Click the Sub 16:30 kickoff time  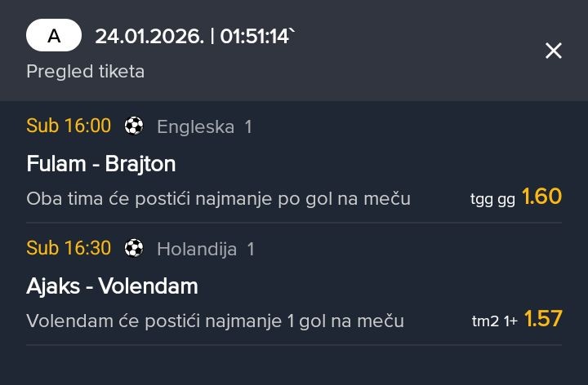tap(69, 248)
